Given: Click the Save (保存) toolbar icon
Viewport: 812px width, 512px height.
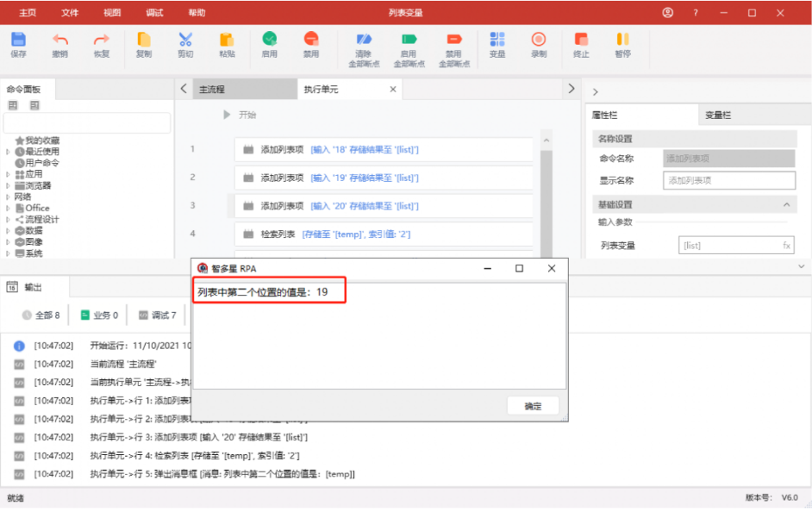Looking at the screenshot, I should click(x=18, y=41).
